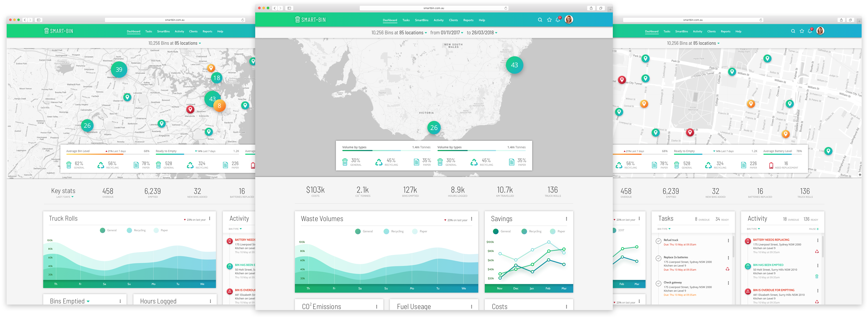
Task: Click the search icon in center window header
Action: [x=540, y=20]
